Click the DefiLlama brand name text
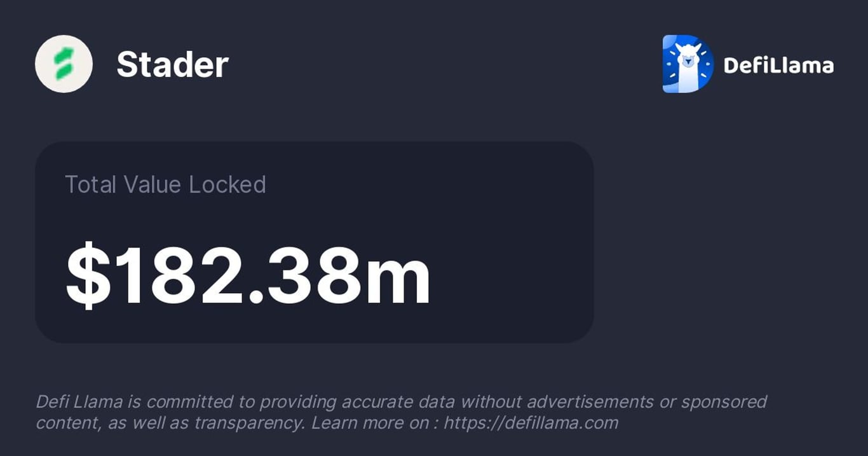868x456 pixels. (778, 65)
